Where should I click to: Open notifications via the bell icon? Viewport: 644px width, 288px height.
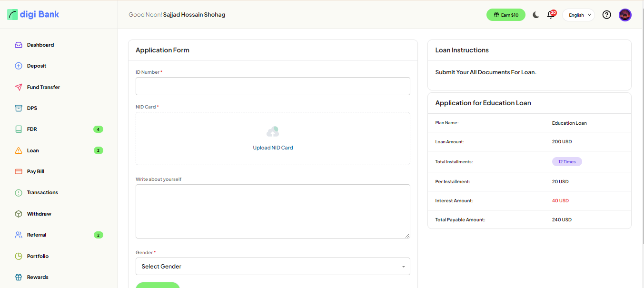click(x=551, y=15)
